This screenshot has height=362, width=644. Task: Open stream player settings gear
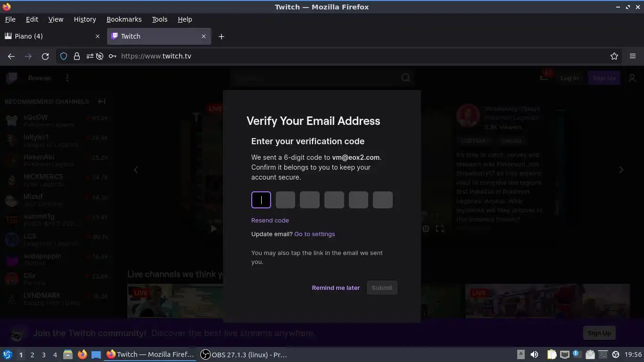click(x=426, y=229)
